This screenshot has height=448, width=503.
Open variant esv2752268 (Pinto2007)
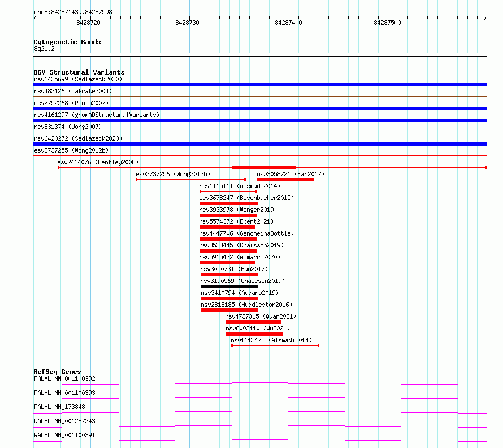coord(71,103)
